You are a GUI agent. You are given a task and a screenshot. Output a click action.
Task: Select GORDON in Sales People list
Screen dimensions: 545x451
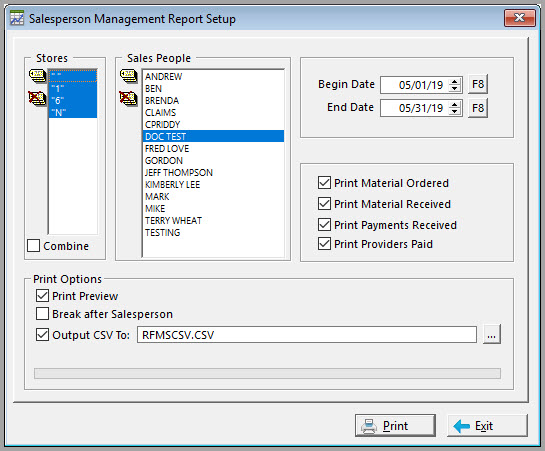click(213, 161)
